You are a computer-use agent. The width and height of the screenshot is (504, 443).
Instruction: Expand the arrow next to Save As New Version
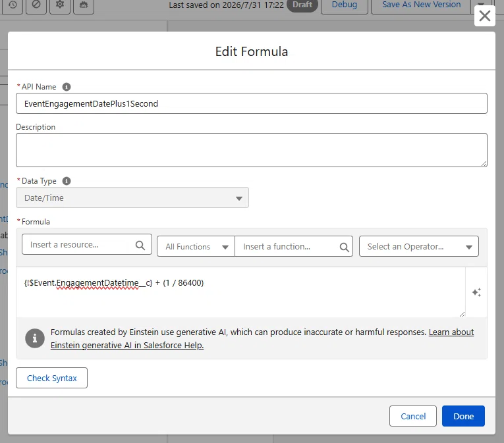[481, 5]
